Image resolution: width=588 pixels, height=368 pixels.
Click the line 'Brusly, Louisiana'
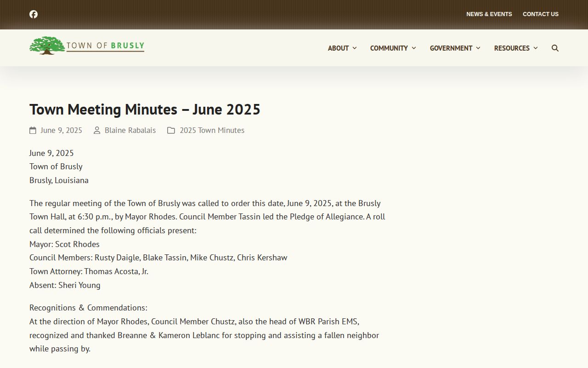[59, 180]
